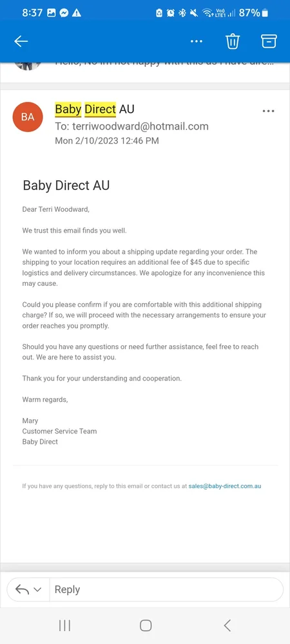Tap the Reply text field
Screen dimensions: 290x644
pyautogui.click(x=166, y=589)
